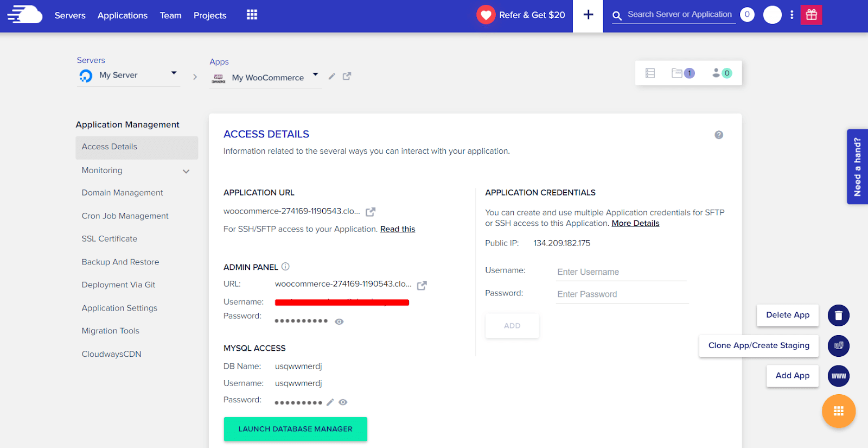Click the breadcrumb chevron after My Server

point(195,77)
